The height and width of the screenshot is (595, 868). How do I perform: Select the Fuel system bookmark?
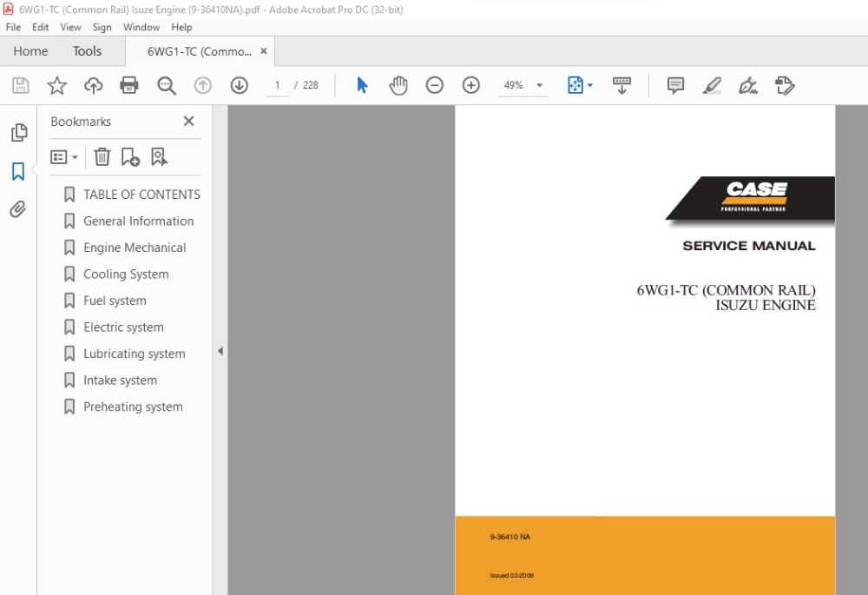click(115, 301)
